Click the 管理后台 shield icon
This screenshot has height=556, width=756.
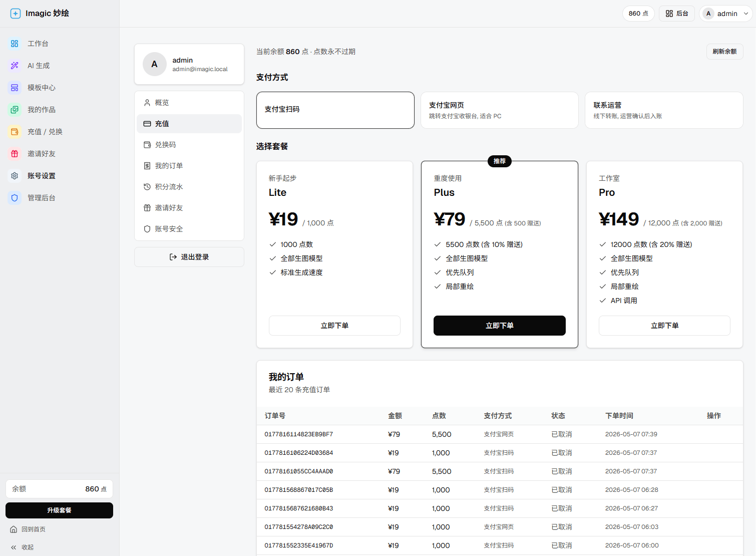tap(15, 198)
